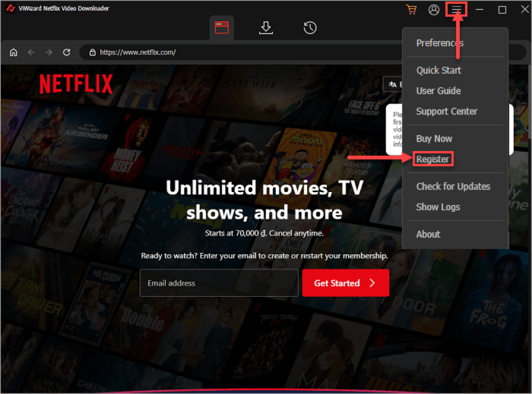Screen dimensions: 532x394
Task: Open the shopping cart icon
Action: (411, 9)
